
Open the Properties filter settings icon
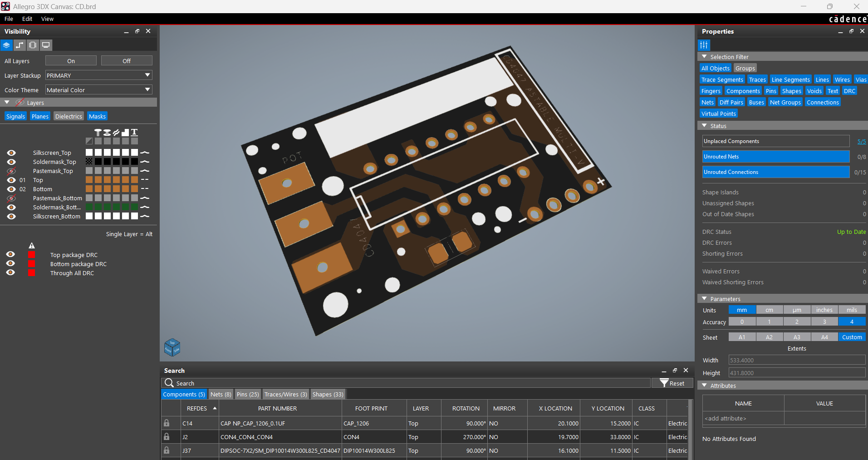point(704,45)
